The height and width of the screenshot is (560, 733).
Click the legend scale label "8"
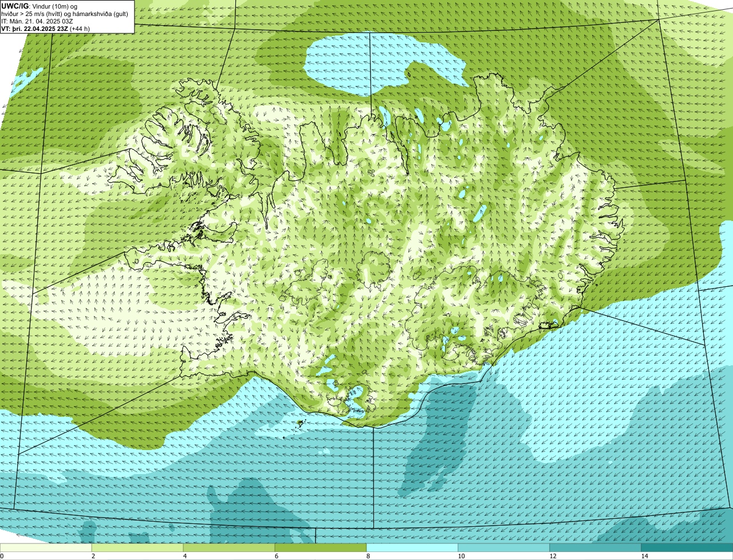pos(368,556)
